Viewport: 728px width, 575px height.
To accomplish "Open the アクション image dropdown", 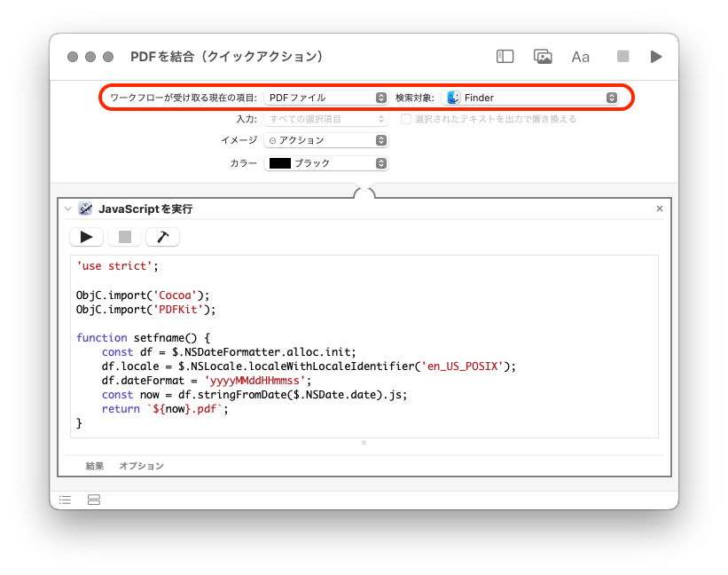I will click(x=326, y=140).
